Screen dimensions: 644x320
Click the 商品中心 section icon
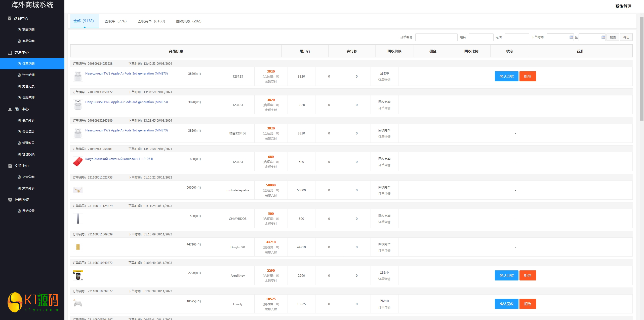[10, 18]
